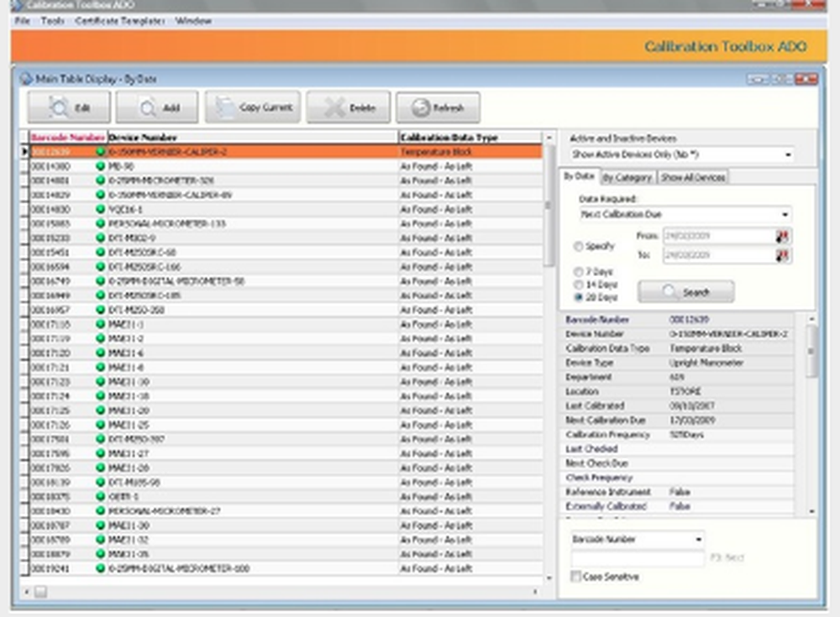
Task: Click the table scroll-up arrow
Action: [x=549, y=139]
